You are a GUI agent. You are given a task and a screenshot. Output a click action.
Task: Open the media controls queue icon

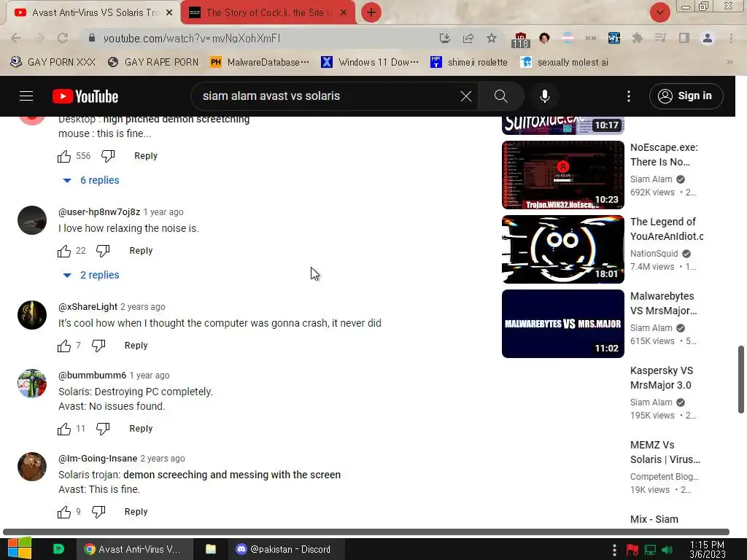tap(660, 38)
